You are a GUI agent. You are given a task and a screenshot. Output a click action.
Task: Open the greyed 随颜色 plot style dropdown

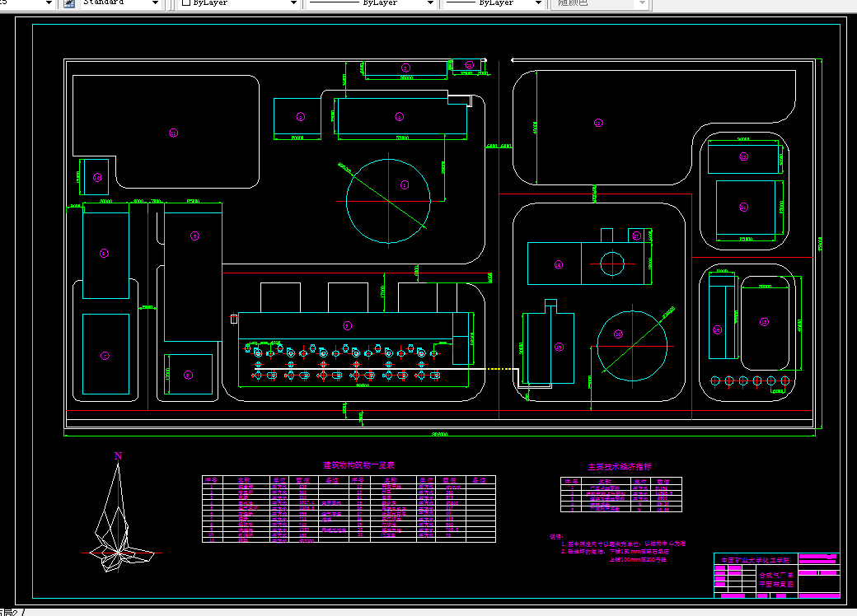point(600,3)
